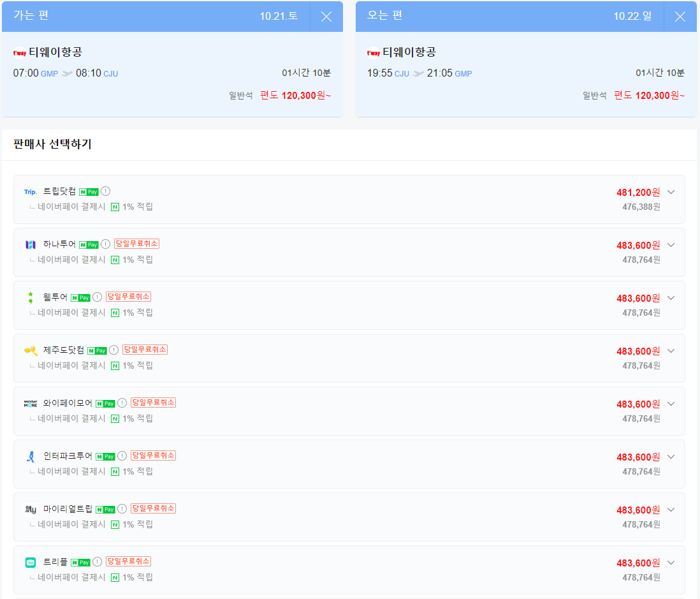Click 1% 적립 text under 웹투어
Image resolution: width=700 pixels, height=599 pixels.
point(138,313)
